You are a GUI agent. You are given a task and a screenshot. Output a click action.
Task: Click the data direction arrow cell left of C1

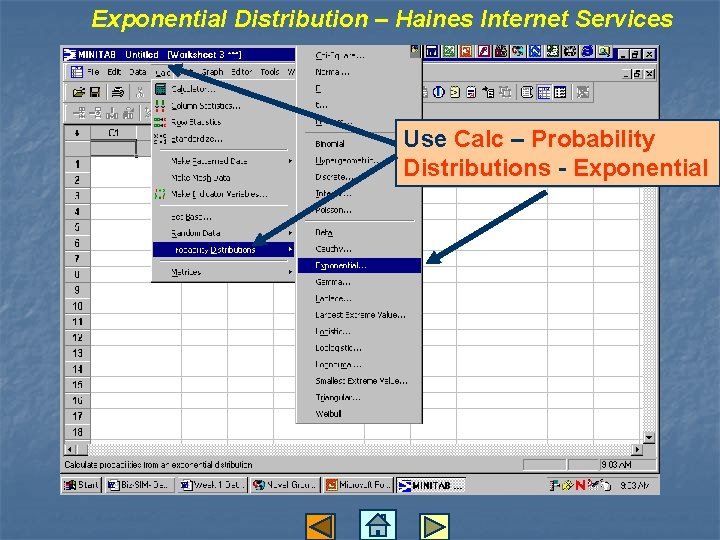pos(77,133)
